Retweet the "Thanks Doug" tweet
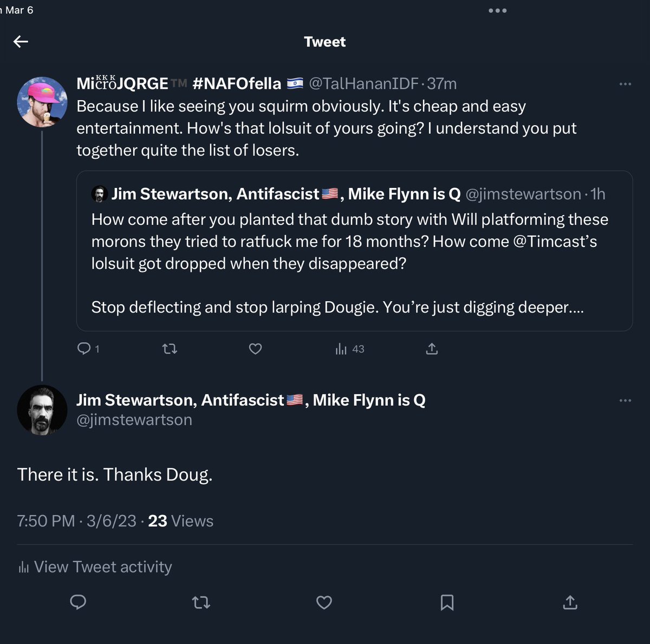This screenshot has width=650, height=644. [x=201, y=602]
